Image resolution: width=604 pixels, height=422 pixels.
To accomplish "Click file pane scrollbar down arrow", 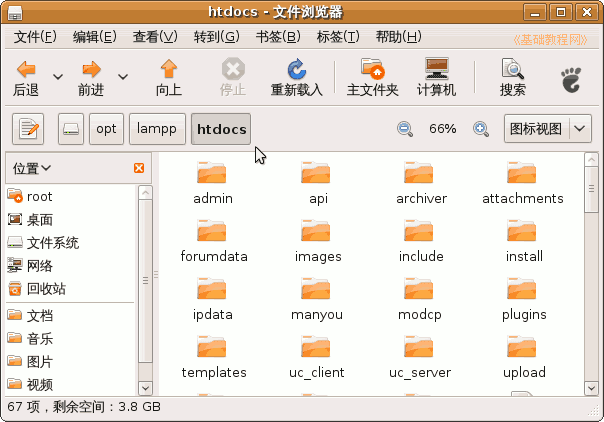I will 591,388.
